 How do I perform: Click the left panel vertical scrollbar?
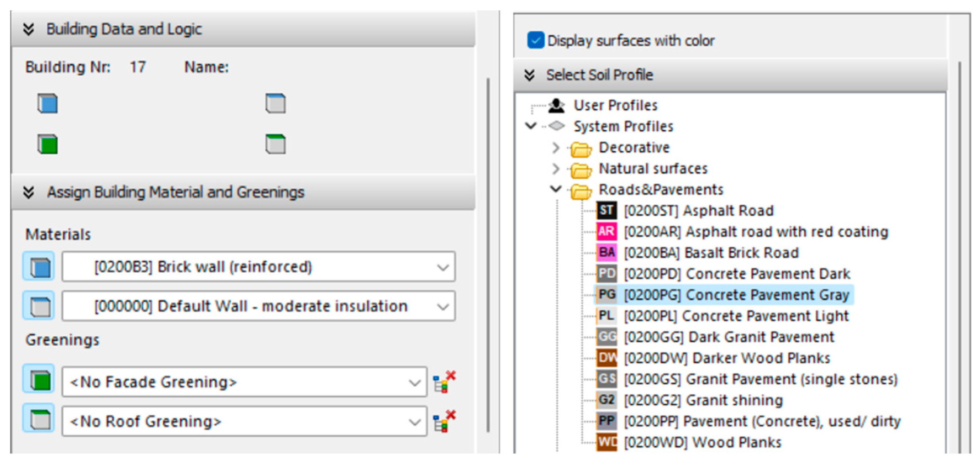click(x=488, y=255)
